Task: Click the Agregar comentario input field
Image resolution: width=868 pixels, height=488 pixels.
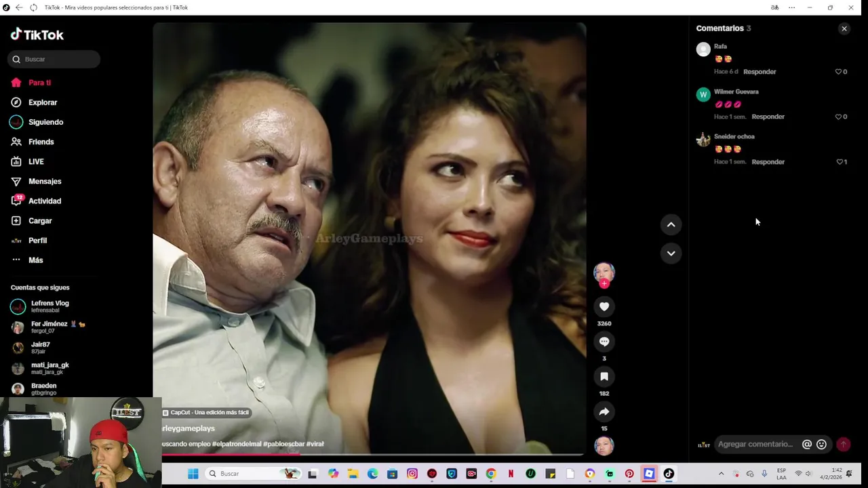Action: [x=756, y=444]
